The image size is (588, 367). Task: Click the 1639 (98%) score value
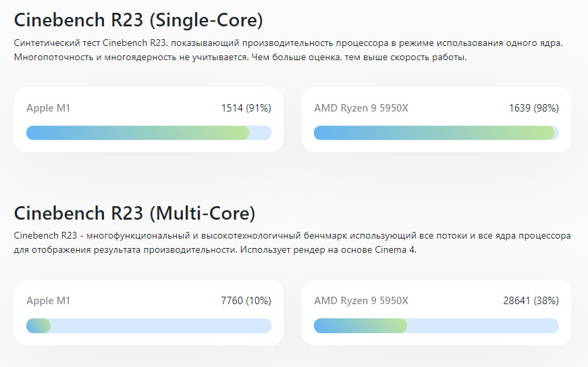coord(533,107)
